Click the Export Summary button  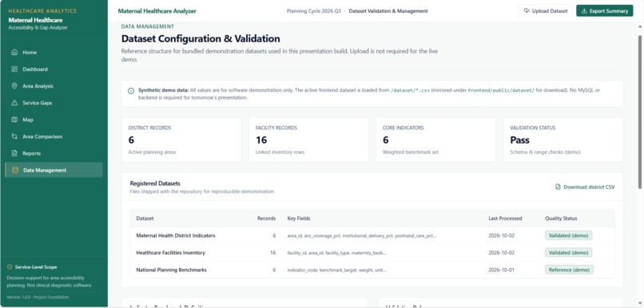(605, 11)
